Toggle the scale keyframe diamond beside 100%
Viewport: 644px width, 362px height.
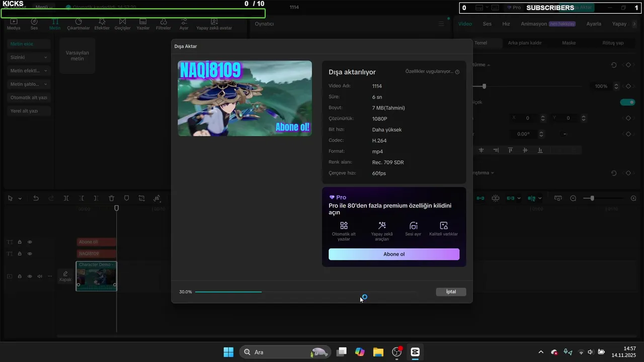(628, 86)
